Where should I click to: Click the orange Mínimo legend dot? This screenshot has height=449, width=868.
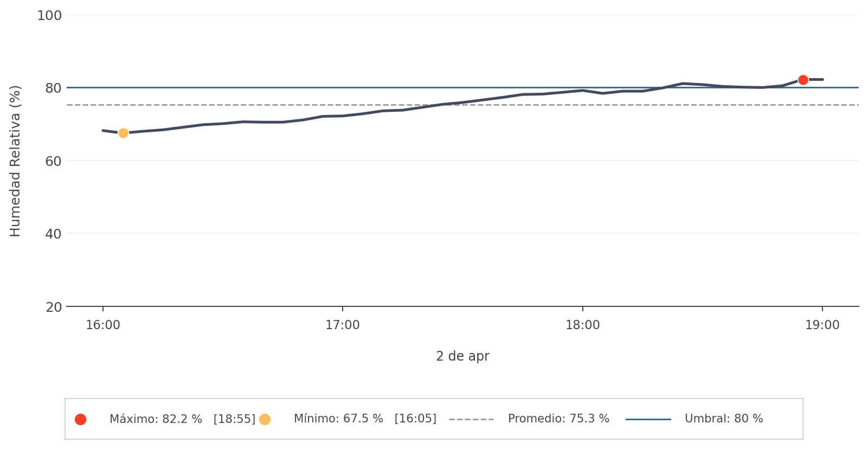coord(265,419)
